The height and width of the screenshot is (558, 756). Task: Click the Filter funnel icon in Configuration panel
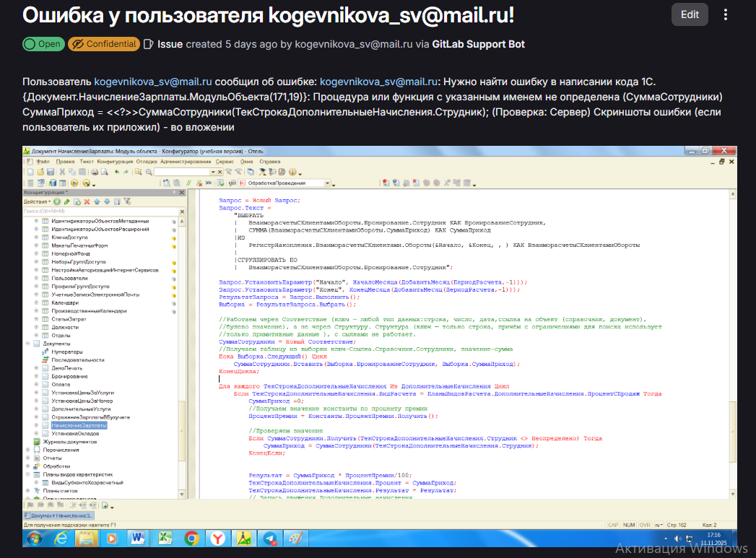tap(127, 201)
